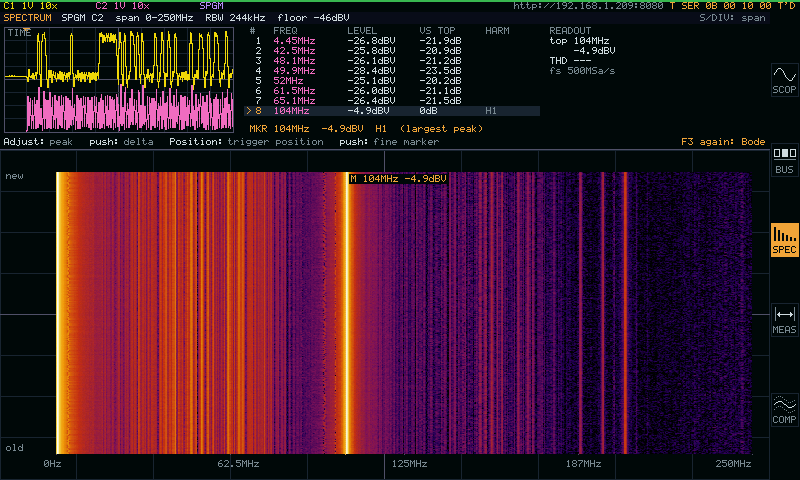Select highlighted peak row 8 at 104MHz
Screen dimensions: 800x480
click(x=392, y=111)
